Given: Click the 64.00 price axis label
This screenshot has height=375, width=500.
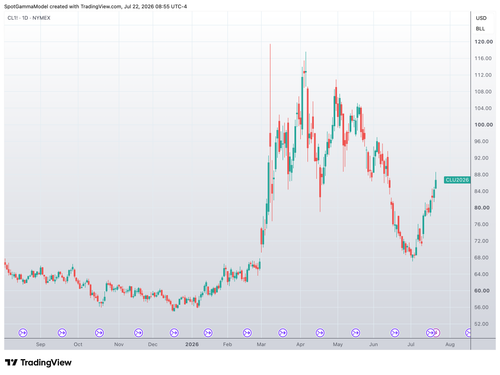Looking at the screenshot, I should [482, 274].
